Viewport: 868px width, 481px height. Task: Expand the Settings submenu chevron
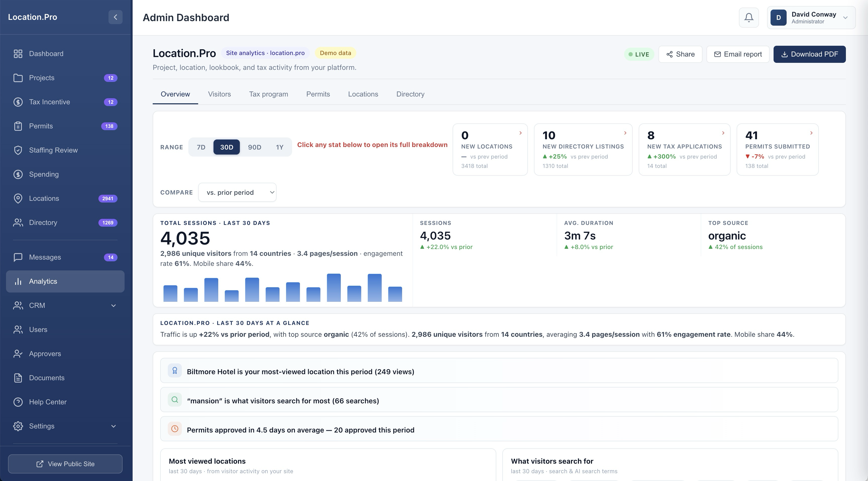click(x=114, y=426)
